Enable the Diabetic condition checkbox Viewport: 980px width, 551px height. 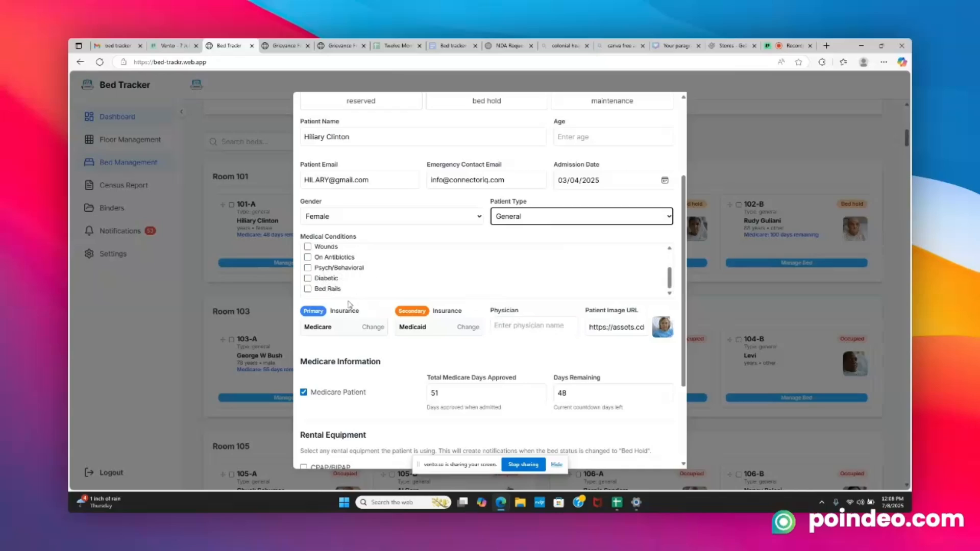(307, 278)
